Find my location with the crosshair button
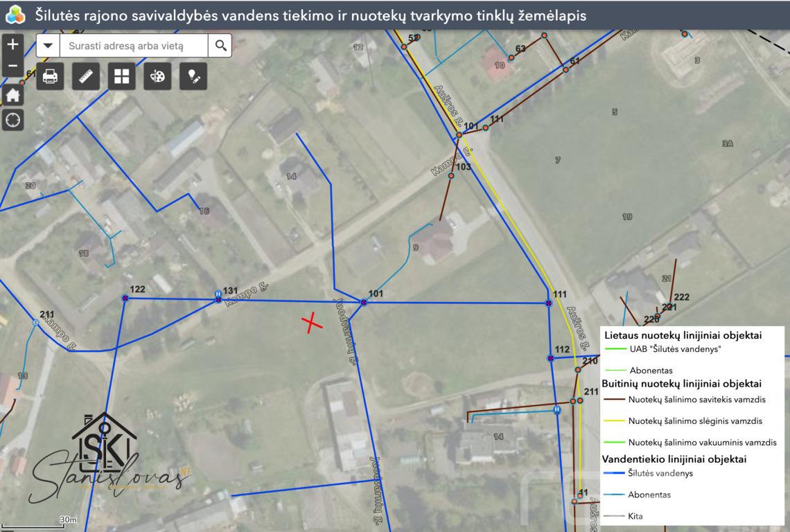 click(x=12, y=120)
